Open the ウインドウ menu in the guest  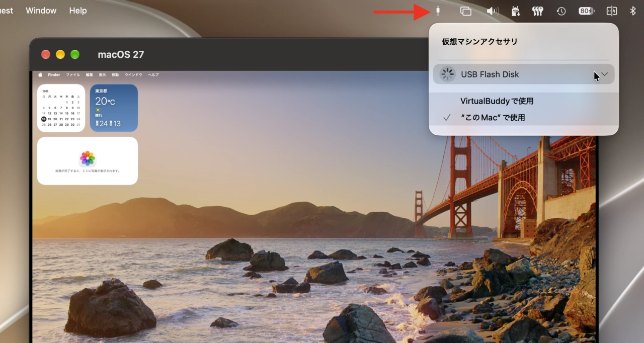click(x=133, y=75)
